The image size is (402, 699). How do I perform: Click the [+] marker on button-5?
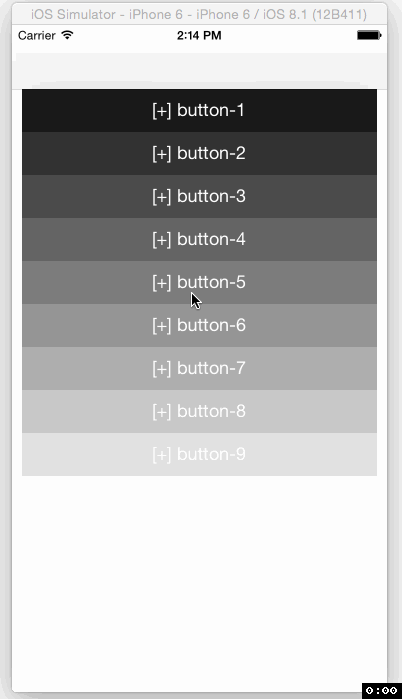point(161,283)
